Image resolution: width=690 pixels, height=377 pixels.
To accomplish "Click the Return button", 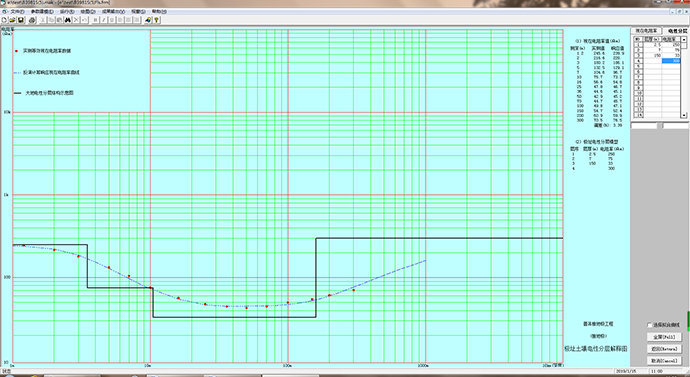I will pos(664,349).
